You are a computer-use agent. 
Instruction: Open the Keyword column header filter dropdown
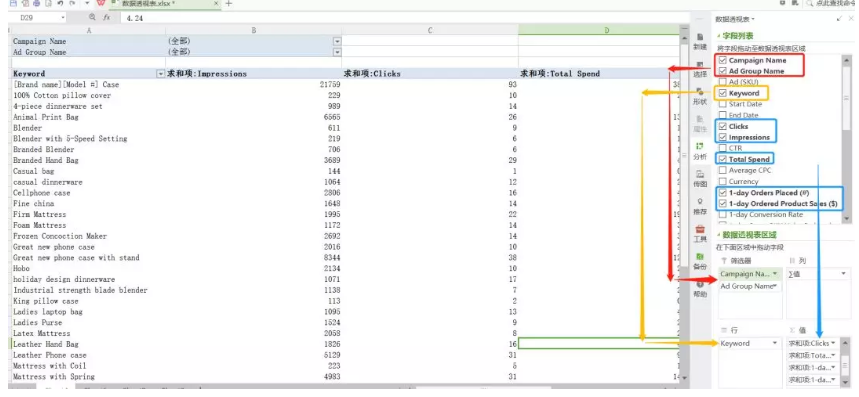click(161, 73)
